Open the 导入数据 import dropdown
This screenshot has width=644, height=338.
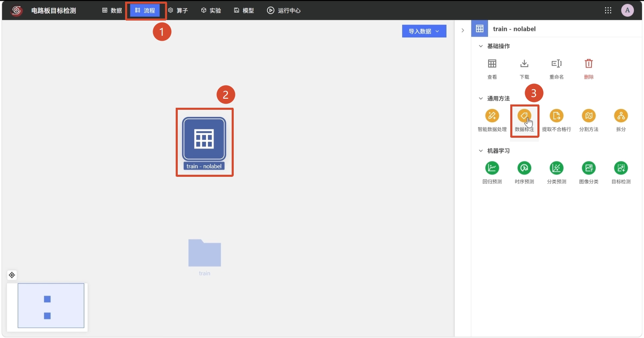[x=424, y=31]
